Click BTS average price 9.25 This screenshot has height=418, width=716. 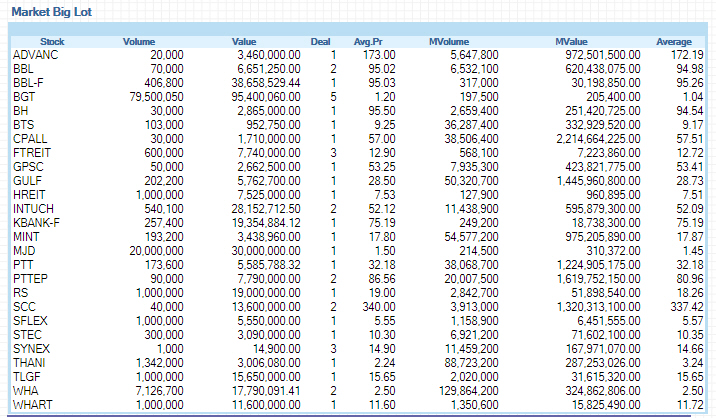(385, 125)
